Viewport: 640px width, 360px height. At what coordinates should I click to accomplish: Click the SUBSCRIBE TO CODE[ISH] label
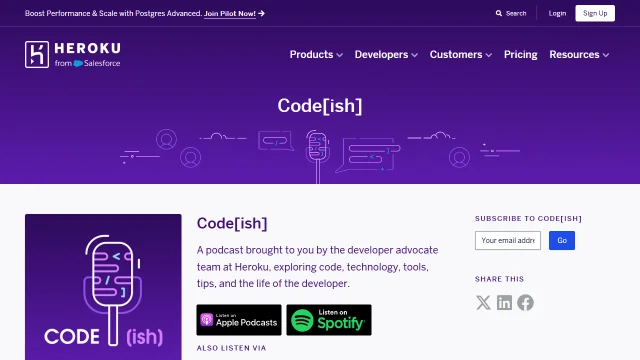pos(528,219)
